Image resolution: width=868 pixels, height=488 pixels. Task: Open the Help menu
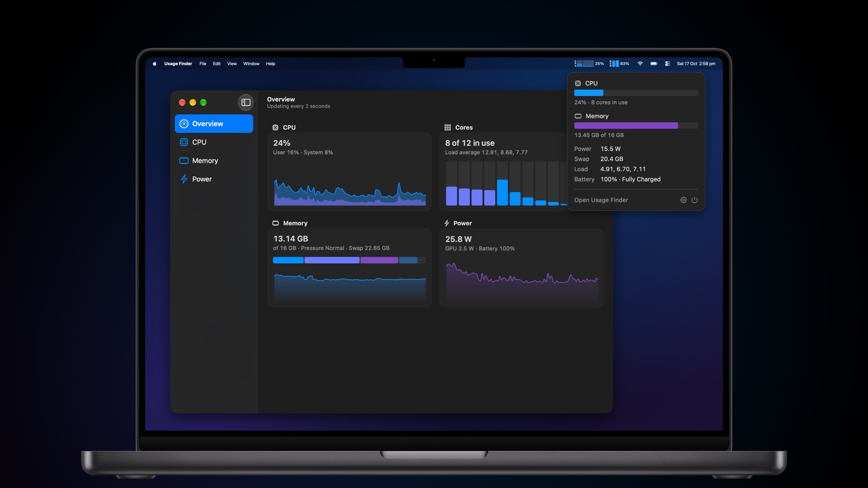(x=270, y=64)
